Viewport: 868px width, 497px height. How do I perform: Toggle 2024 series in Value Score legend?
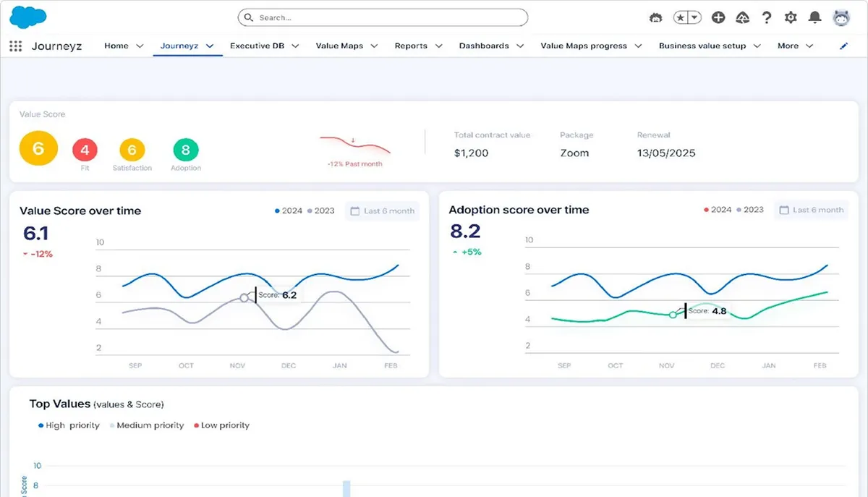[x=289, y=211]
